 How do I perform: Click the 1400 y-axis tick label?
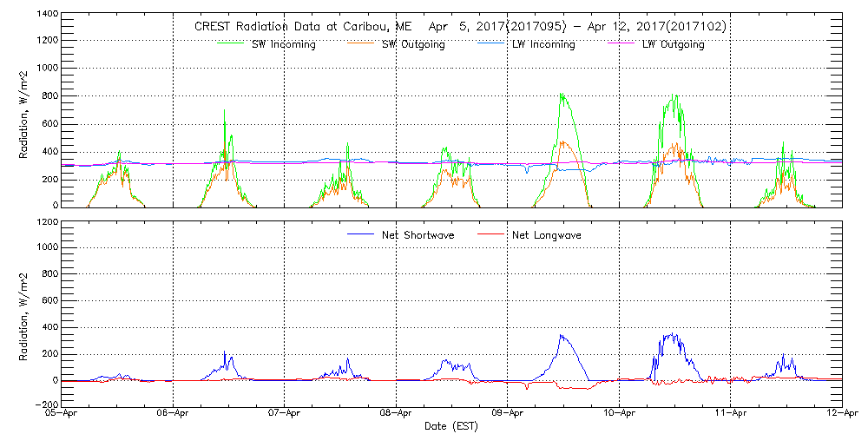[x=47, y=15]
